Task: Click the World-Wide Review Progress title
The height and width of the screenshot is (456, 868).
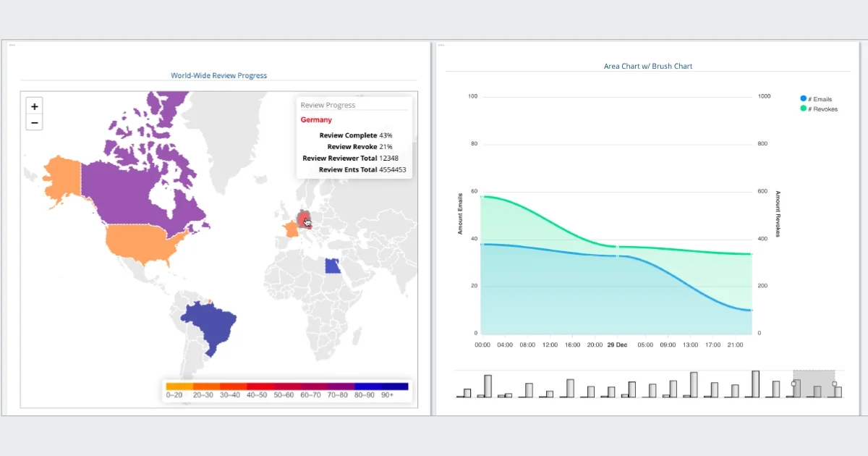Action: pyautogui.click(x=218, y=75)
